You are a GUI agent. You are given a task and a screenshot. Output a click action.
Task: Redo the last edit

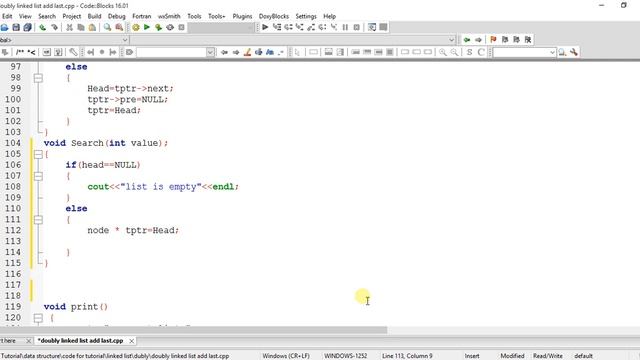tap(54, 27)
